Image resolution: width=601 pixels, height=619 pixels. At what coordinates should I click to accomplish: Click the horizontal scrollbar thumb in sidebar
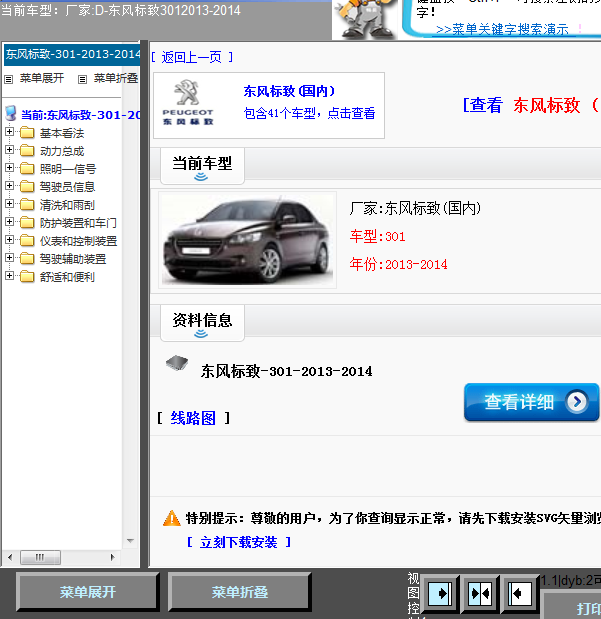(40, 557)
